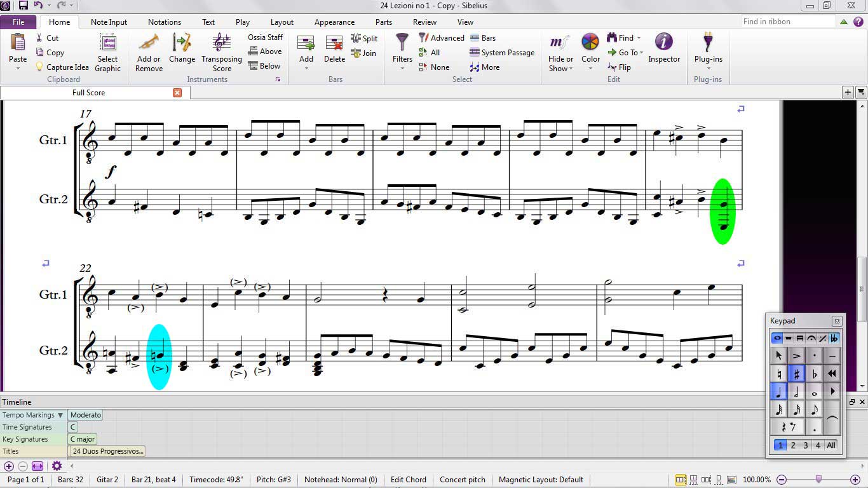
Task: Click the Paste clipboard icon
Action: pyautogui.click(x=18, y=43)
